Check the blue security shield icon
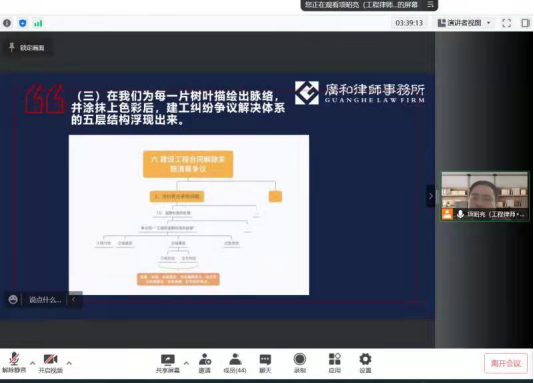The image size is (534, 383). [22, 23]
